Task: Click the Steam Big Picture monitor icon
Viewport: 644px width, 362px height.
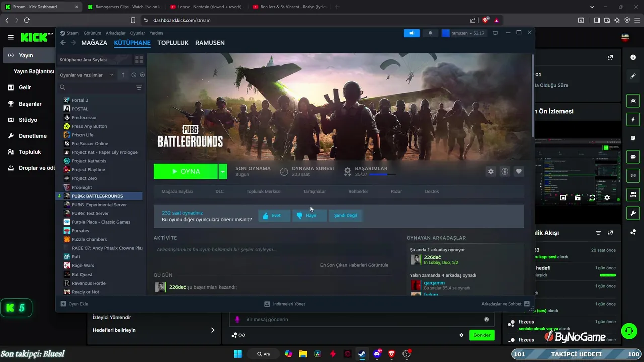Action: click(x=495, y=33)
